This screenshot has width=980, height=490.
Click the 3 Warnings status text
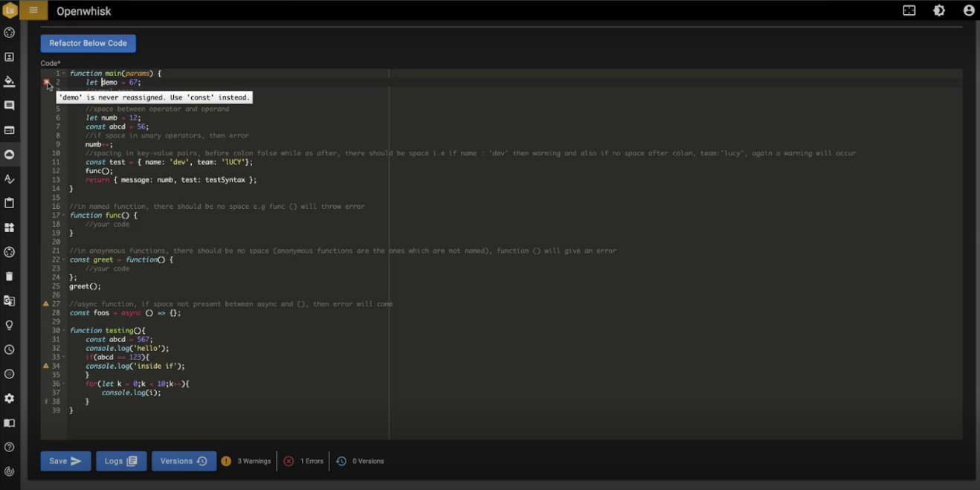[x=254, y=461]
